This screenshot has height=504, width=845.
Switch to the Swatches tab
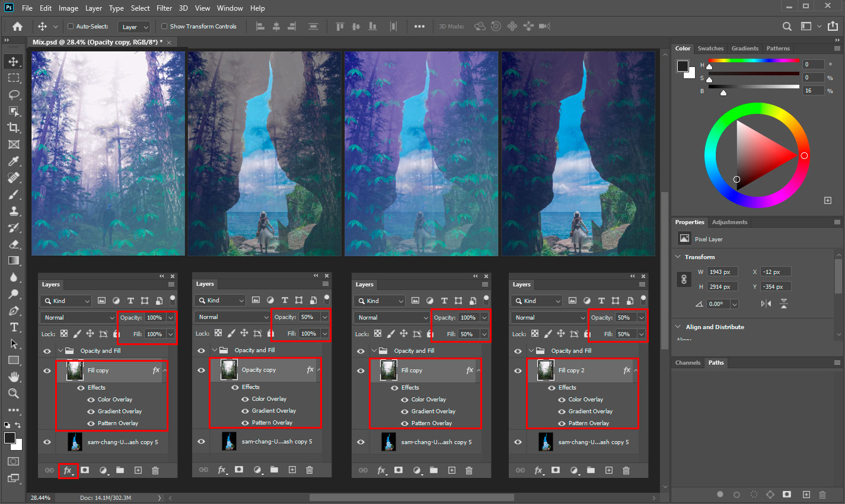(710, 49)
